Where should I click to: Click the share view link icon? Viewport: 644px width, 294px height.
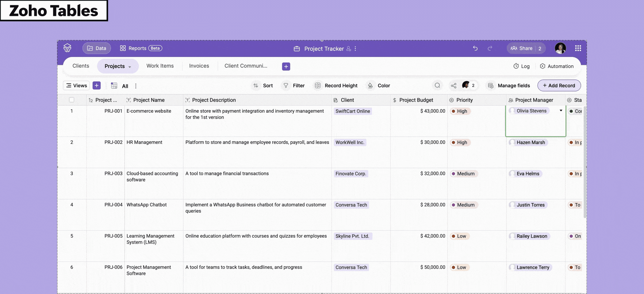454,85
